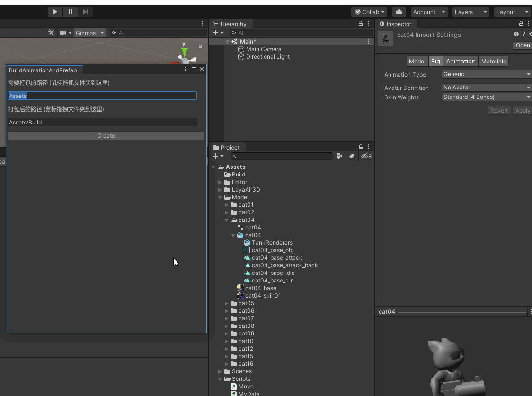Image resolution: width=532 pixels, height=396 pixels.
Task: Collapse the cat04 folder in Model
Action: point(227,220)
